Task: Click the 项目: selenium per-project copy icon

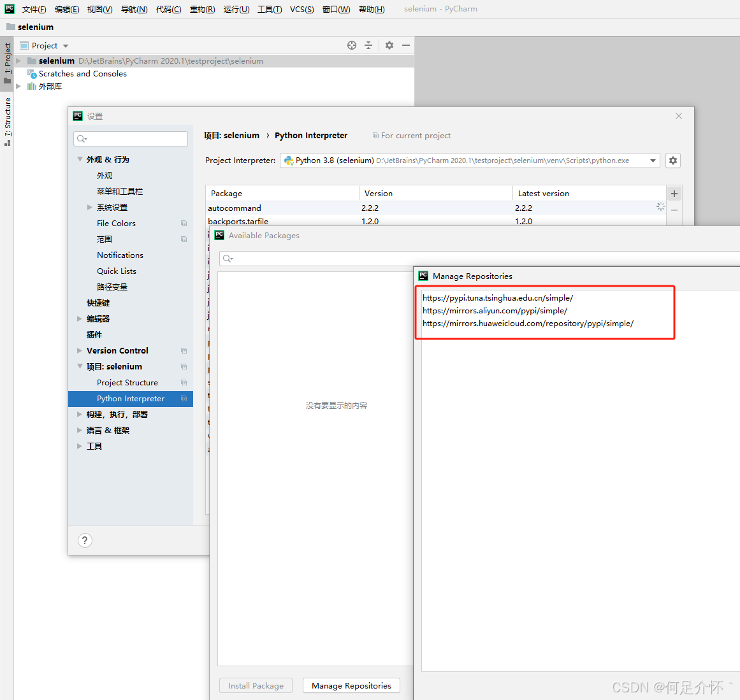Action: tap(184, 366)
